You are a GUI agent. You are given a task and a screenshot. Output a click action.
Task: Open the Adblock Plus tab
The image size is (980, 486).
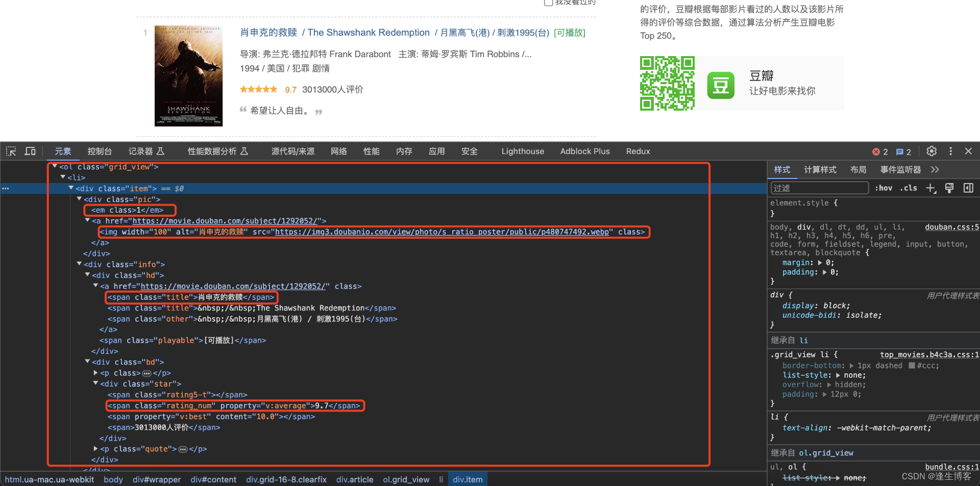click(x=585, y=151)
